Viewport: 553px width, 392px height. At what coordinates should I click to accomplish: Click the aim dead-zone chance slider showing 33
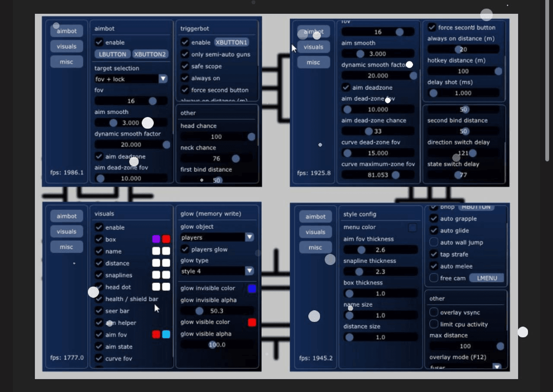[378, 131]
